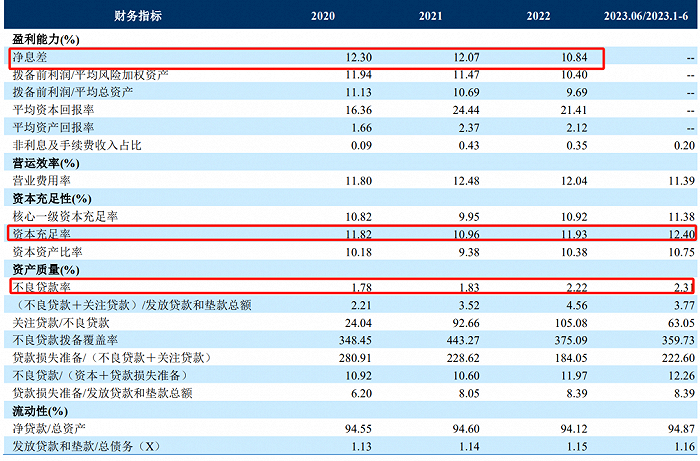Click the 2023.06/2023.1-6 column header
700x461 pixels.
point(646,16)
